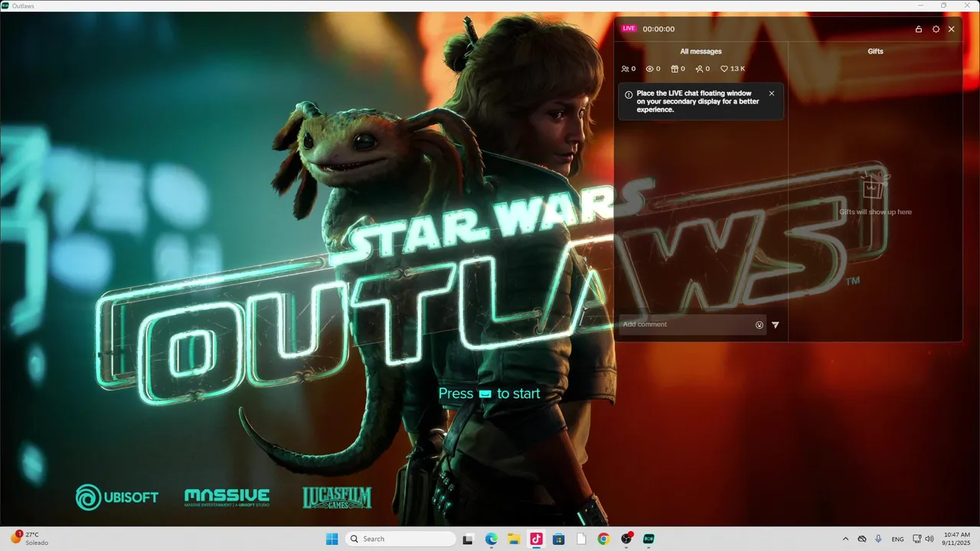Close the LIVE chat floating window
This screenshot has height=551, width=980.
[x=951, y=29]
